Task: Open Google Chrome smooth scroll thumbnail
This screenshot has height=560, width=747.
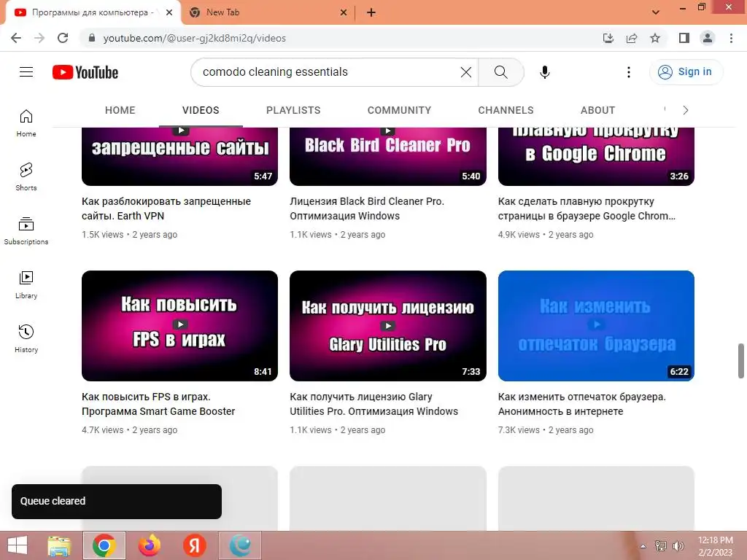Action: (x=596, y=157)
